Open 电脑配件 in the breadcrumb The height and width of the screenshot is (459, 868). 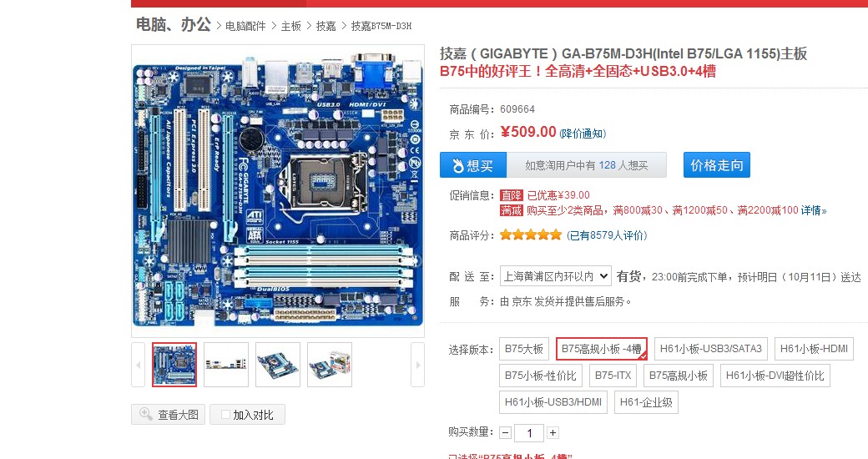coord(245,26)
